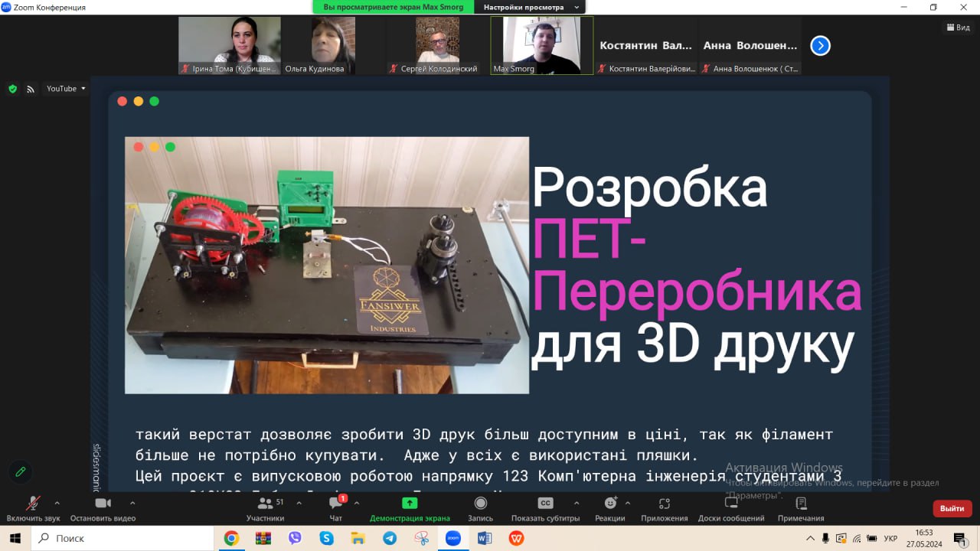Image resolution: width=980 pixels, height=551 pixels.
Task: Expand video options arrow next to camera
Action: point(132,503)
